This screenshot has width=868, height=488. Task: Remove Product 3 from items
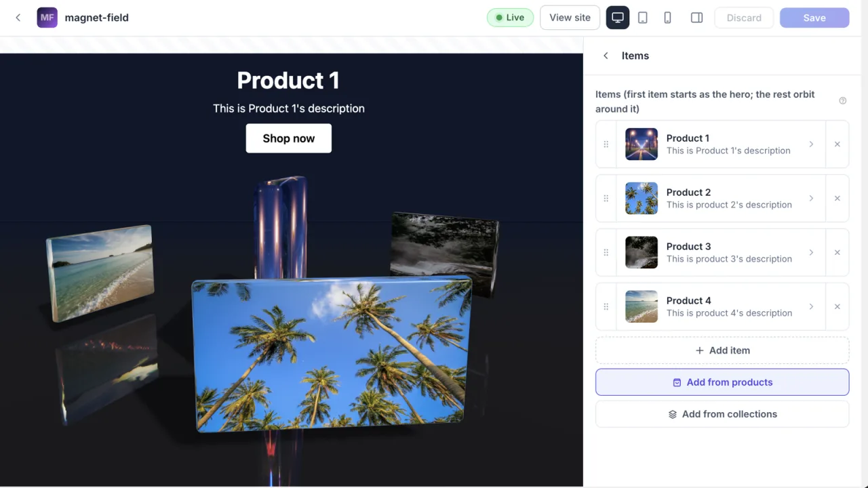[x=837, y=253]
